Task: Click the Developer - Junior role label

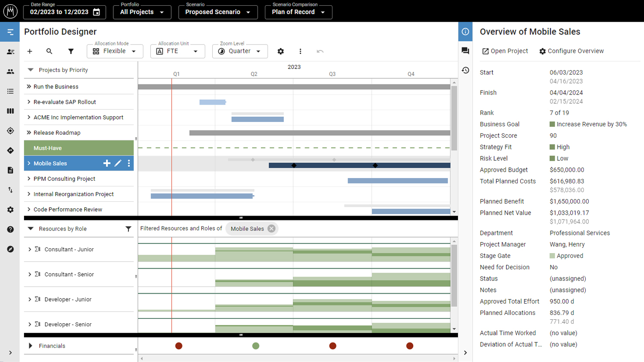Action: (x=68, y=299)
